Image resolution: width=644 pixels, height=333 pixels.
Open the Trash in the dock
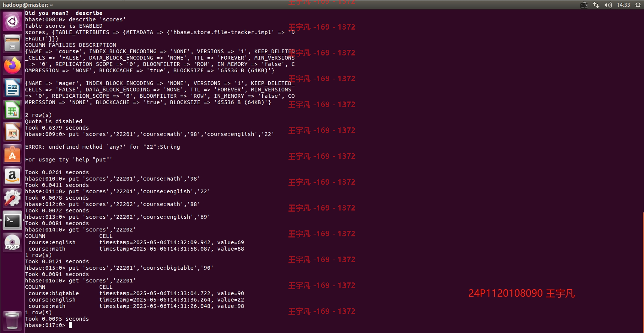12,321
